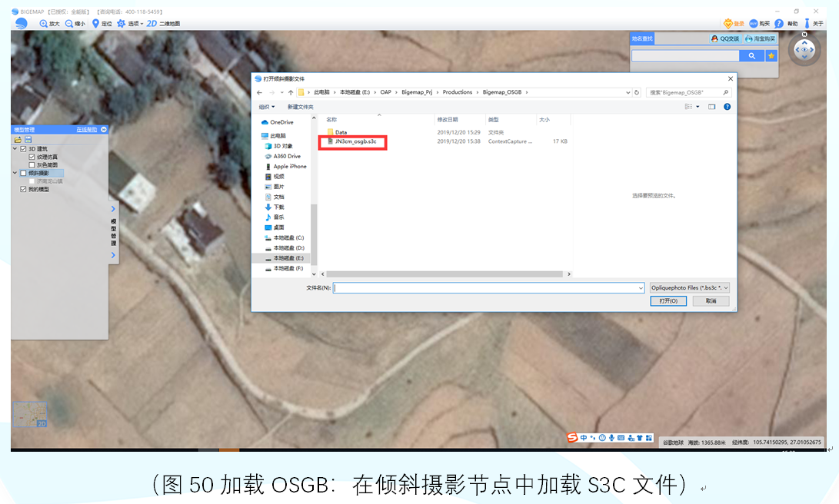Click the 打开(O) button
Image resolution: width=839 pixels, height=504 pixels.
(668, 300)
